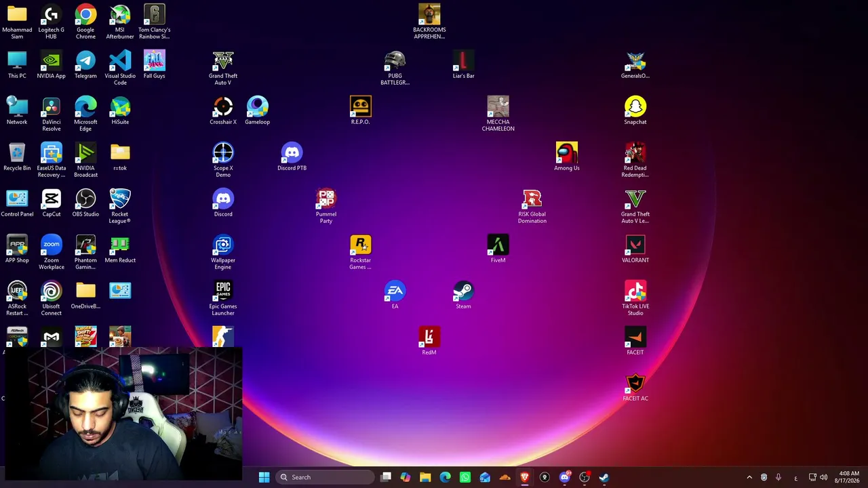Select the PUBG BATTLEGROUNDS desktop icon
This screenshot has height=488, width=868.
[395, 67]
